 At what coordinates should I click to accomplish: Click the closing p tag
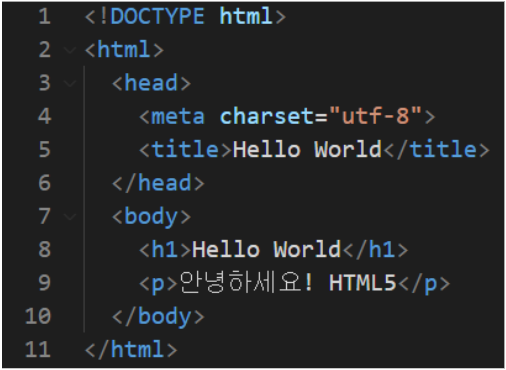point(424,284)
